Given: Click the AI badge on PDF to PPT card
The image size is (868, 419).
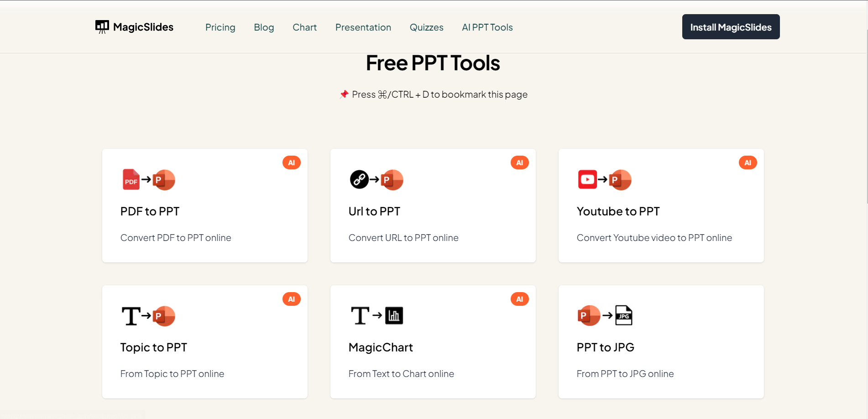Looking at the screenshot, I should tap(292, 163).
